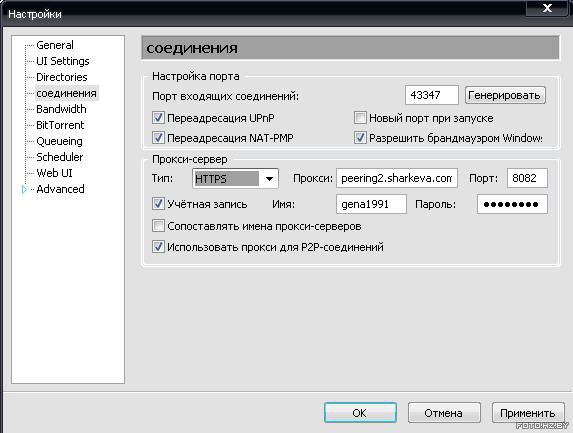
Task: Uncheck the Учётная запись checkbox
Action: tap(158, 204)
